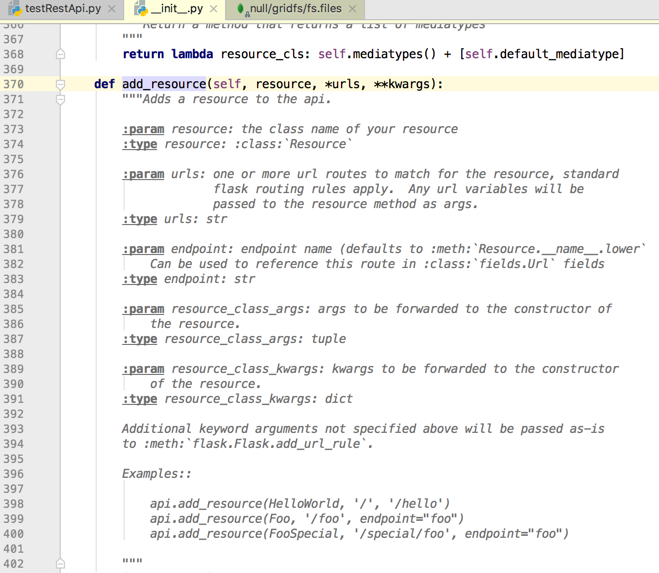Viewport: 659px width, 573px height.
Task: Click 'Adds a resource to the api.' docstring
Action: (237, 99)
